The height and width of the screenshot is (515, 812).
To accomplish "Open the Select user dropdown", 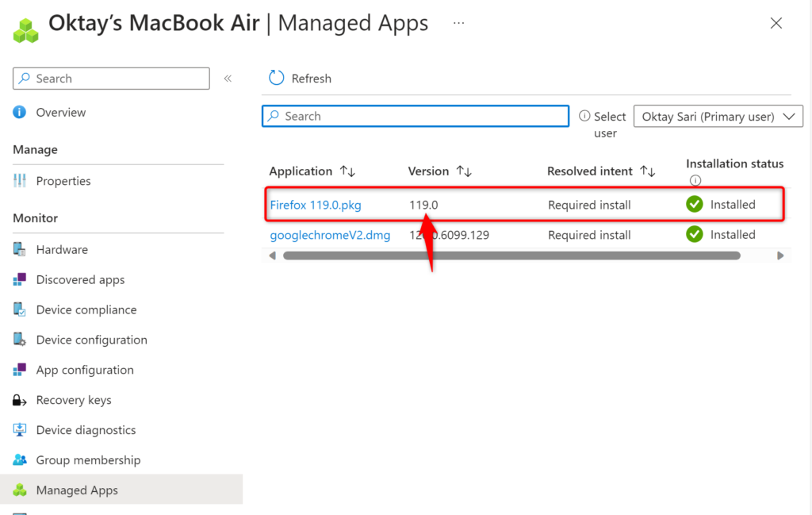I will [x=718, y=117].
